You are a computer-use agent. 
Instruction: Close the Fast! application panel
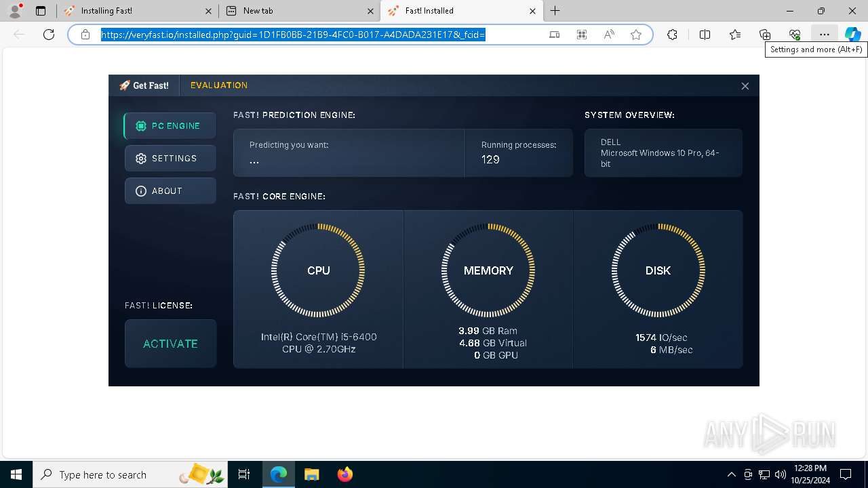point(745,86)
